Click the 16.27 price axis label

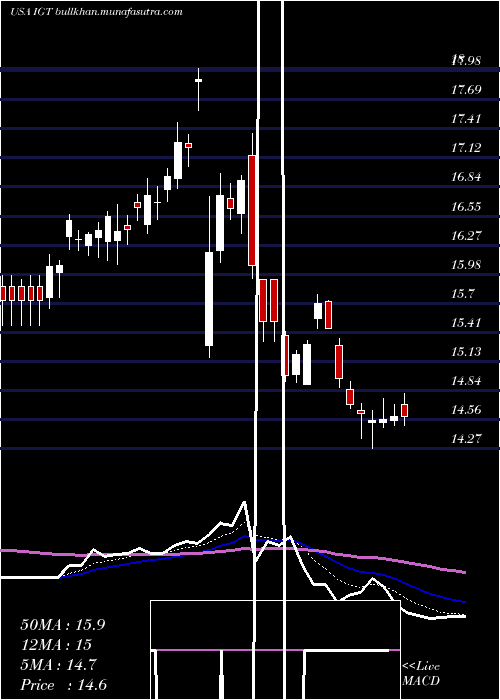pyautogui.click(x=466, y=235)
